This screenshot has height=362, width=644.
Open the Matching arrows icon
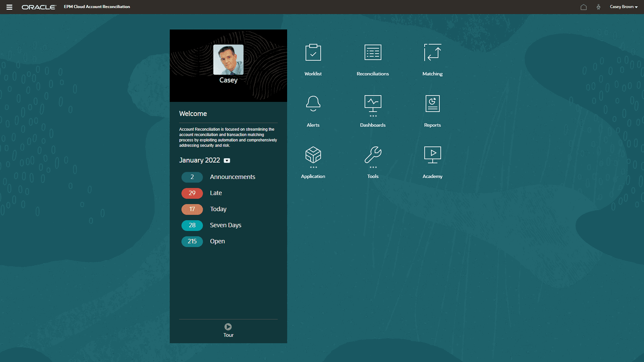tap(432, 53)
